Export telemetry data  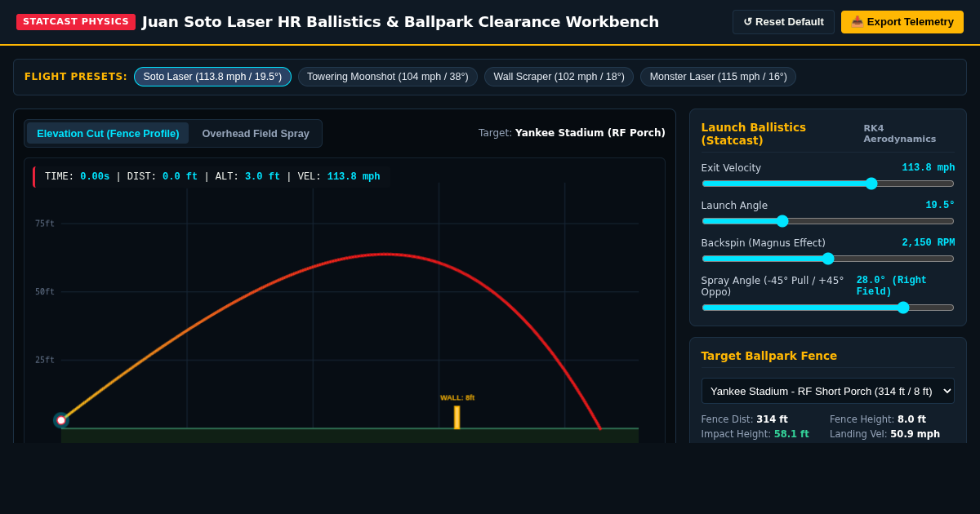[902, 22]
